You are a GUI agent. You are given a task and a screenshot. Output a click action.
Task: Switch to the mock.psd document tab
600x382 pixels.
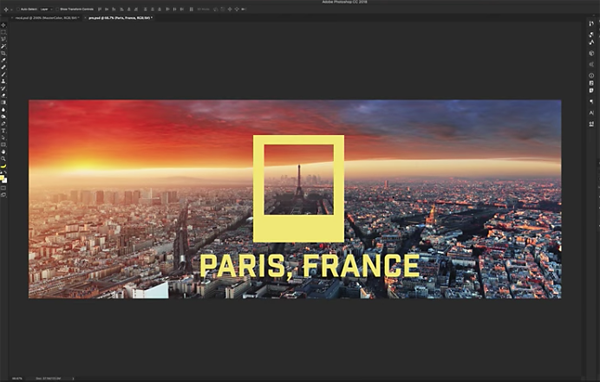[47, 18]
